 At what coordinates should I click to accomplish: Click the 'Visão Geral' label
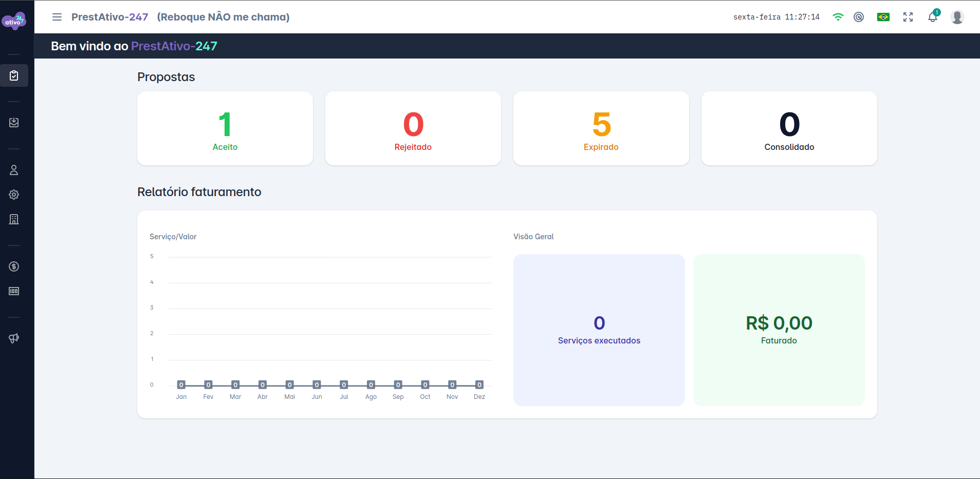click(x=533, y=237)
